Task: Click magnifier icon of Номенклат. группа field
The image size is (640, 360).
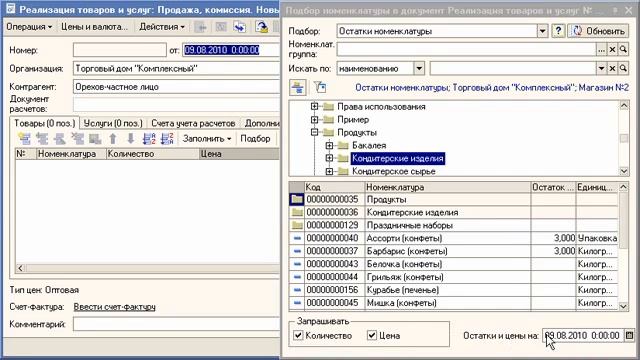Action: coord(623,50)
